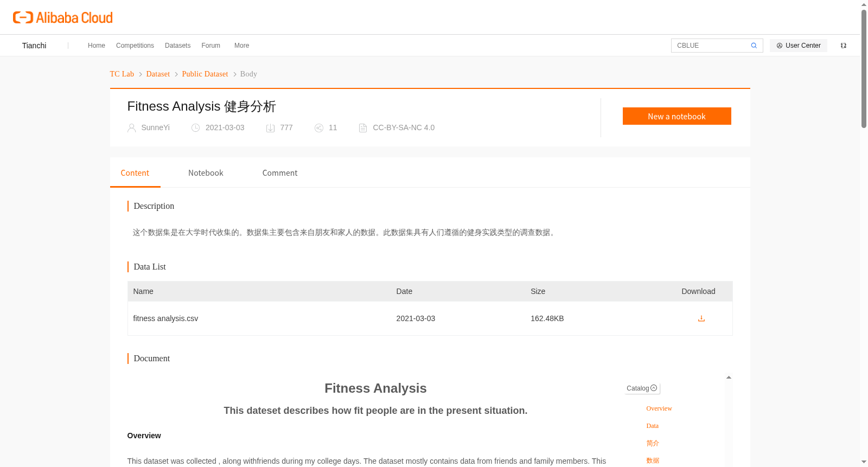This screenshot has height=467, width=868.
Task: Download fitness analysis.csv via download icon
Action: 701,318
